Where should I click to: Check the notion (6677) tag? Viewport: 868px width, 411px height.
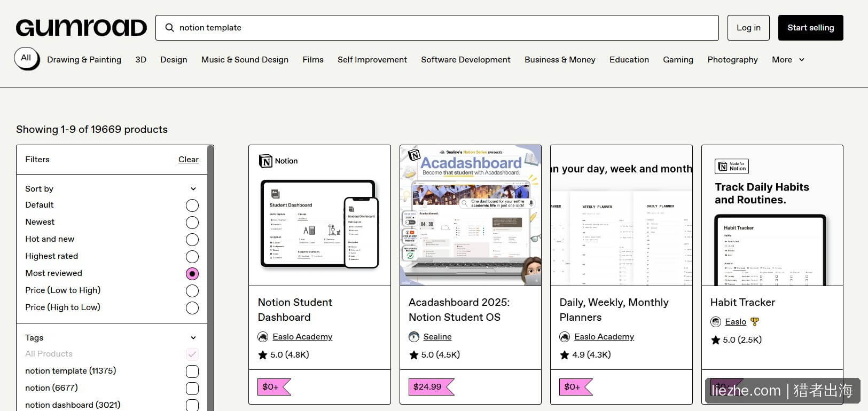[x=192, y=389]
